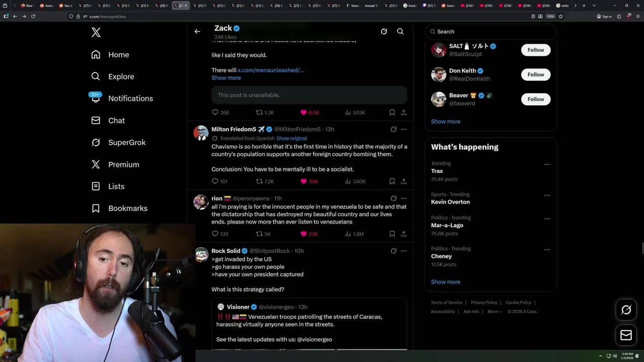Open more options for Kevin Overton trend
This screenshot has width=644, height=362.
point(547,195)
